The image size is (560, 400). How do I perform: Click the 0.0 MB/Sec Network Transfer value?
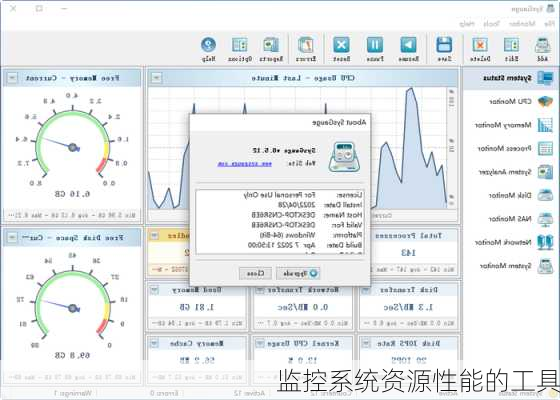(x=302, y=307)
